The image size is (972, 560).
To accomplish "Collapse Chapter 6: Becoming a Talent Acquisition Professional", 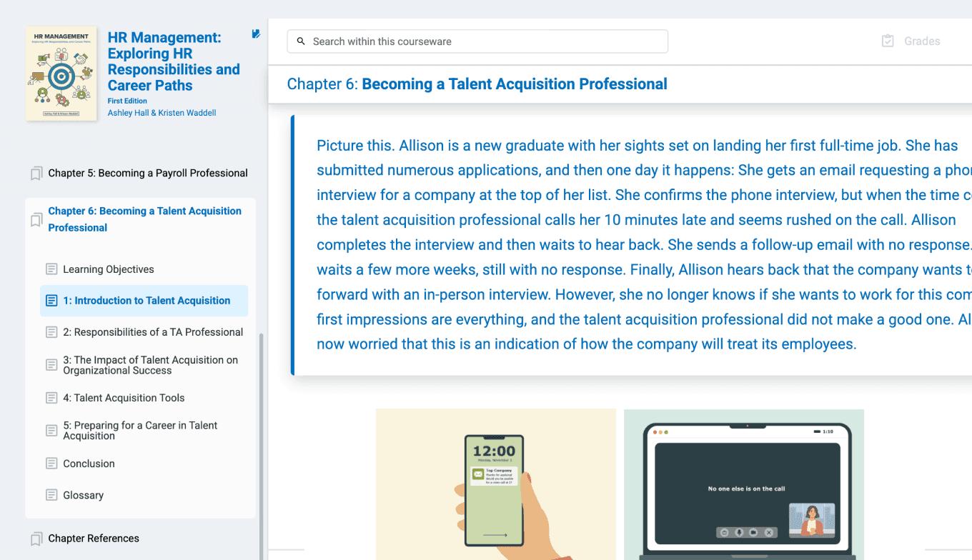I will coord(144,219).
